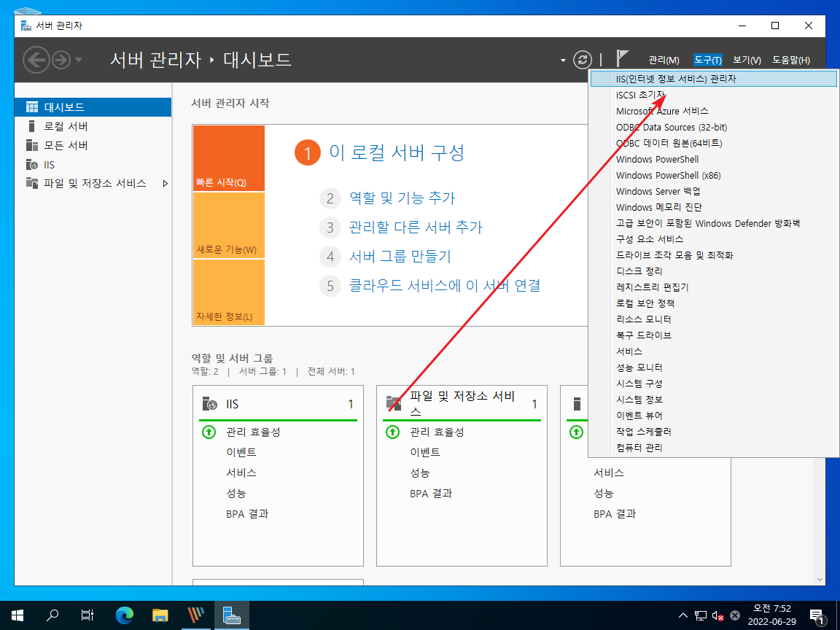This screenshot has width=840, height=630.
Task: Click BPA 결과 in the IIS tile
Action: tap(247, 514)
